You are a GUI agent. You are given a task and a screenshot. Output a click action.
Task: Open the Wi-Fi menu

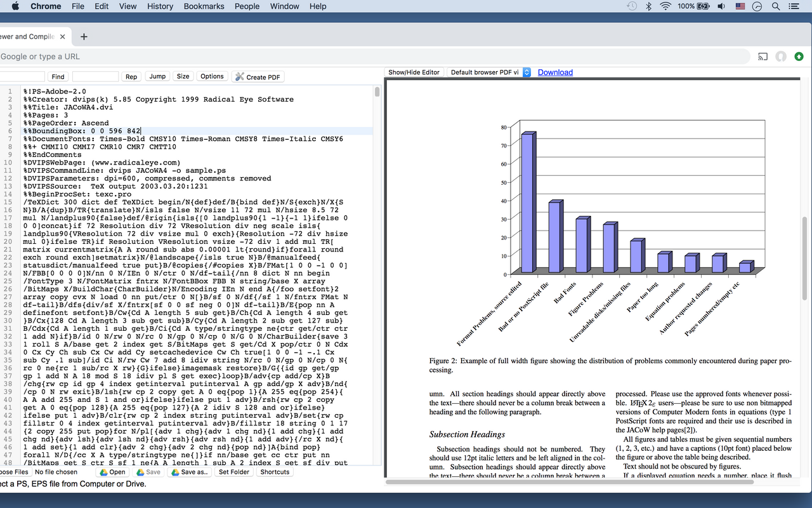[x=665, y=6]
